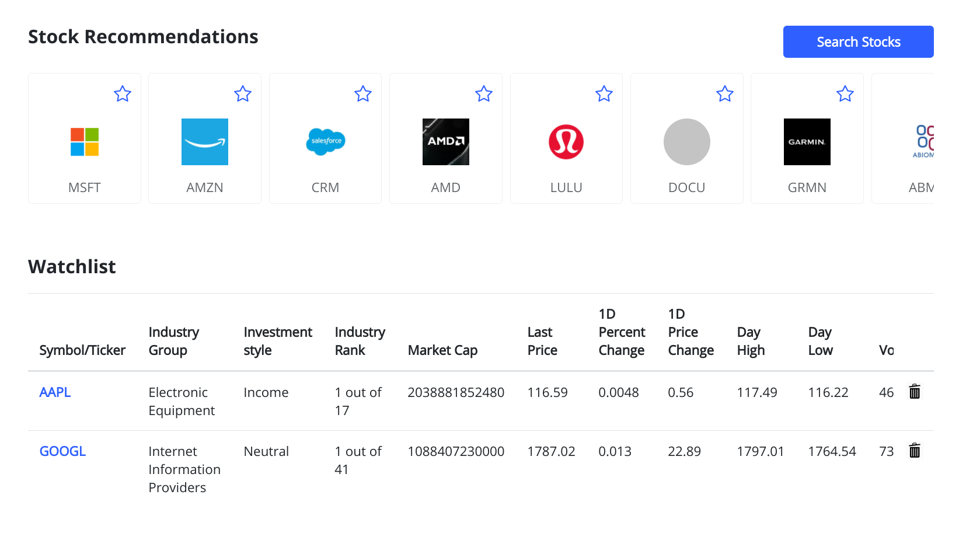Click the '1 out of 41' rank cell
This screenshot has width=980, height=533.
(358, 460)
